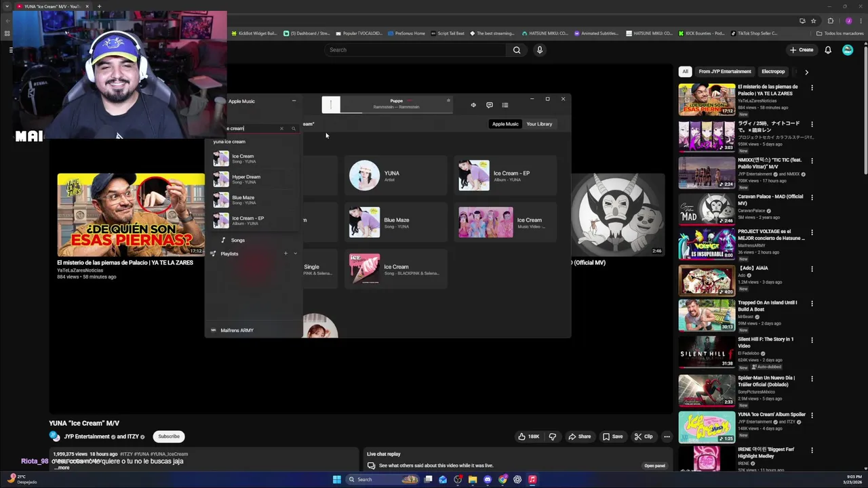This screenshot has height=488, width=868.
Task: Click the Apple Music icon in taskbar
Action: tap(532, 479)
